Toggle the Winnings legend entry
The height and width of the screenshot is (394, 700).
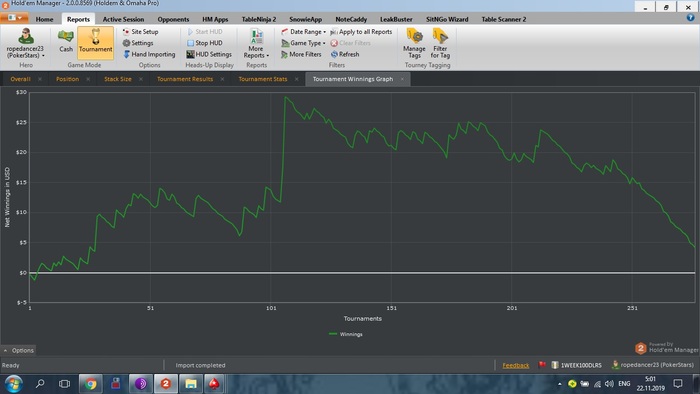coord(346,334)
